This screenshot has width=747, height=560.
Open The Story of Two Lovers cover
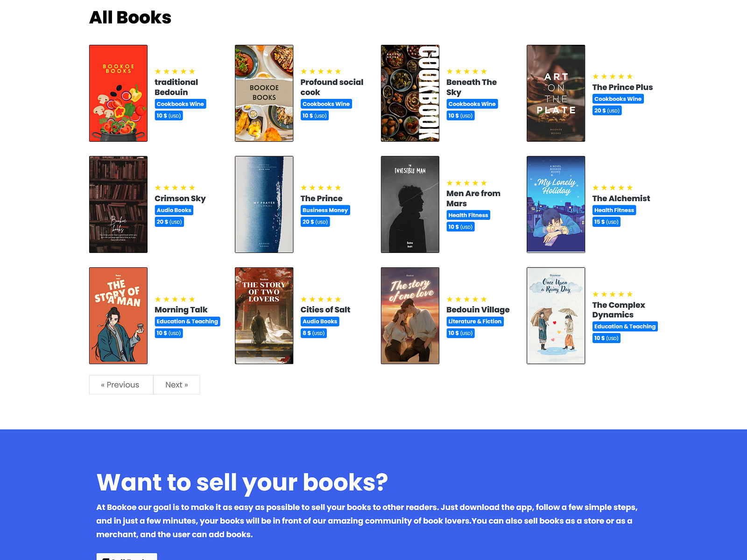(264, 315)
